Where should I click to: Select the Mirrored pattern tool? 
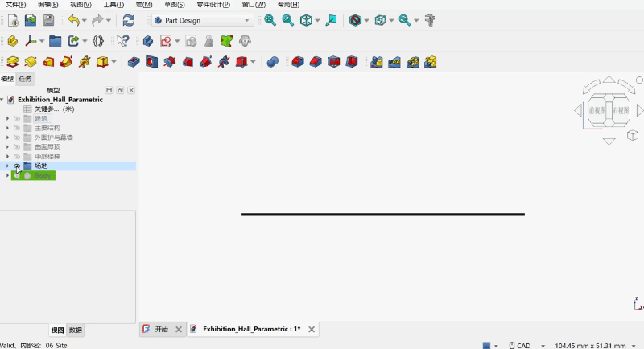pos(377,62)
